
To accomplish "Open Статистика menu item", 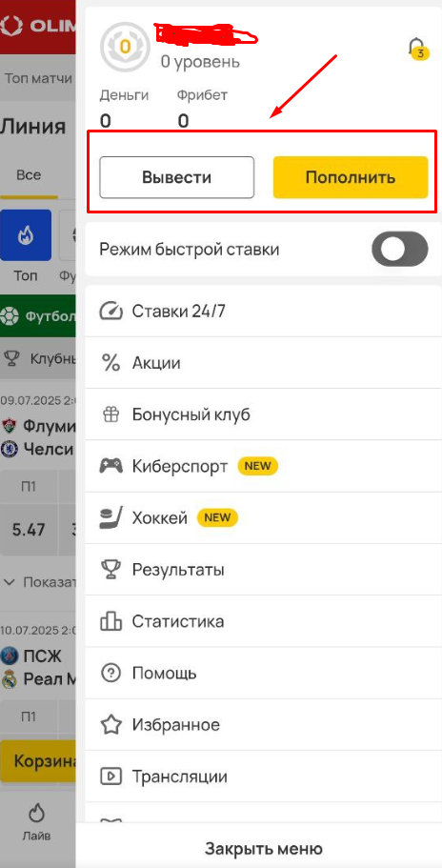I will click(263, 621).
